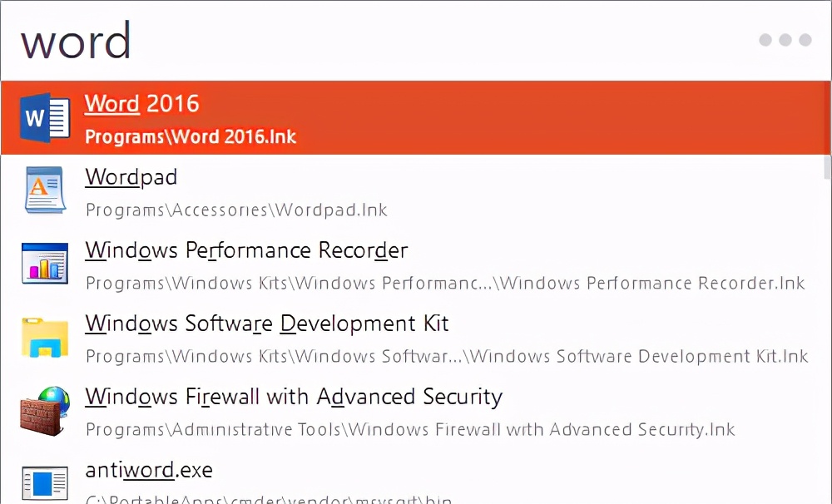This screenshot has height=504, width=832.
Task: Click the Windows Software Development Kit folder icon
Action: (x=44, y=337)
